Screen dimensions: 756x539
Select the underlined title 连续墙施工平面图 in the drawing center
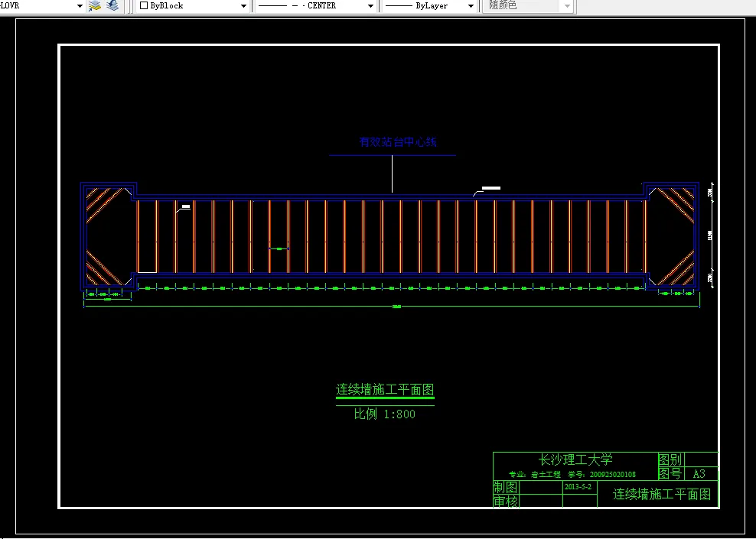[385, 390]
